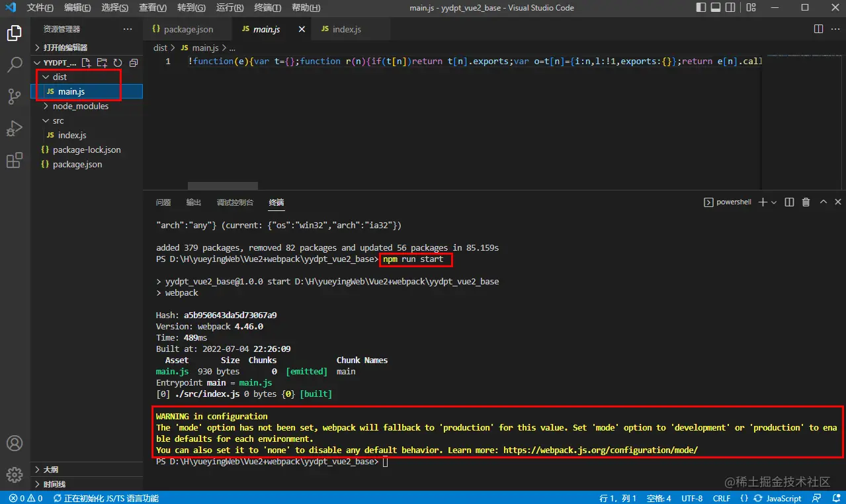Refresh the explorer file tree

click(118, 63)
